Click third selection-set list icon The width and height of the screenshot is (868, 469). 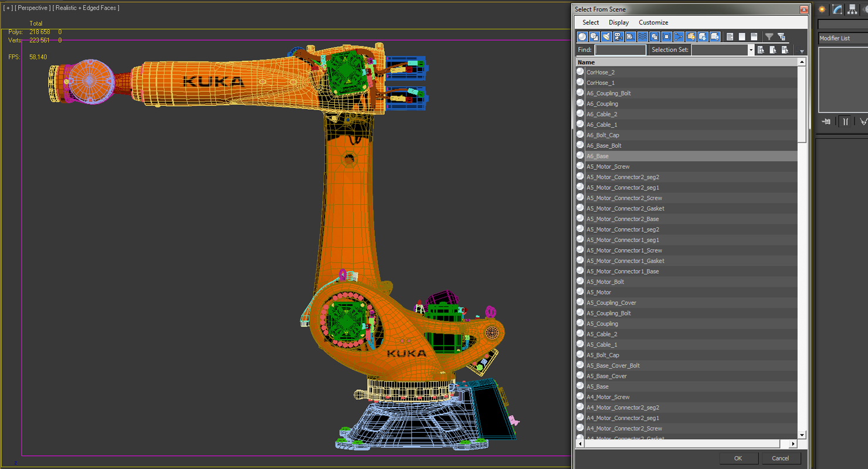pyautogui.click(x=785, y=50)
